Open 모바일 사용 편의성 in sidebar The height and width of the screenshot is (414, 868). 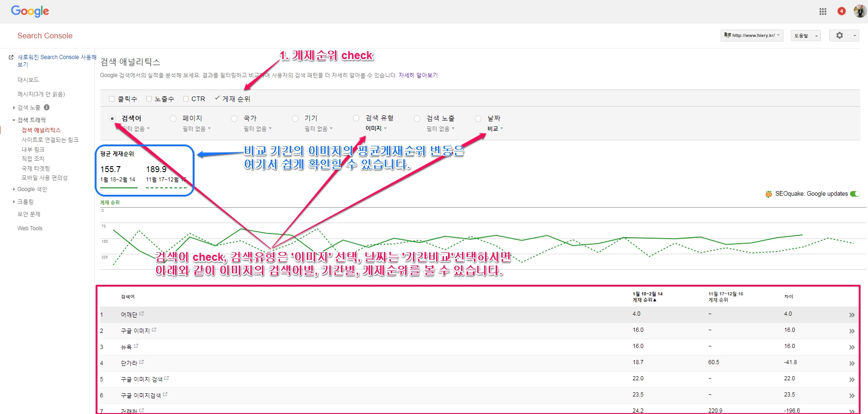click(44, 178)
